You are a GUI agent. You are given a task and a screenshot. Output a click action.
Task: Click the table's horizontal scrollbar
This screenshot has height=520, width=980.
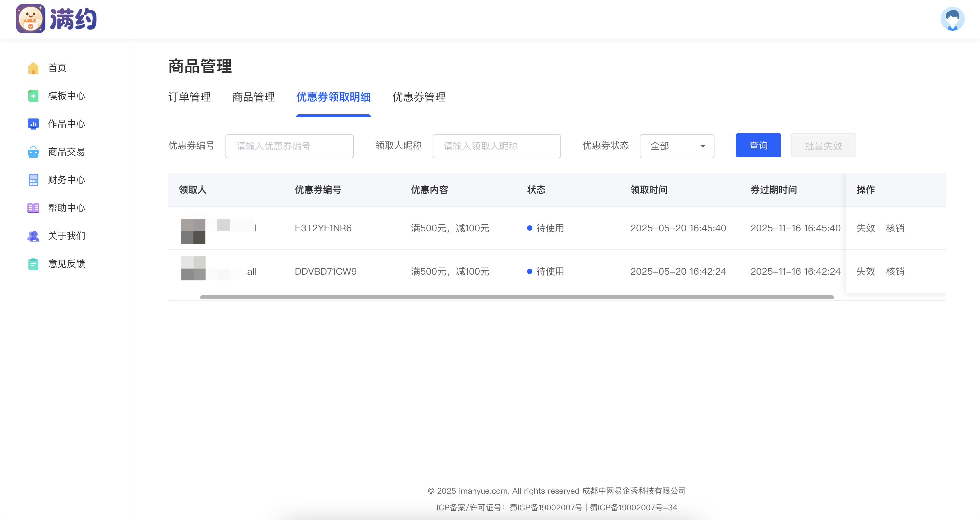(x=517, y=297)
